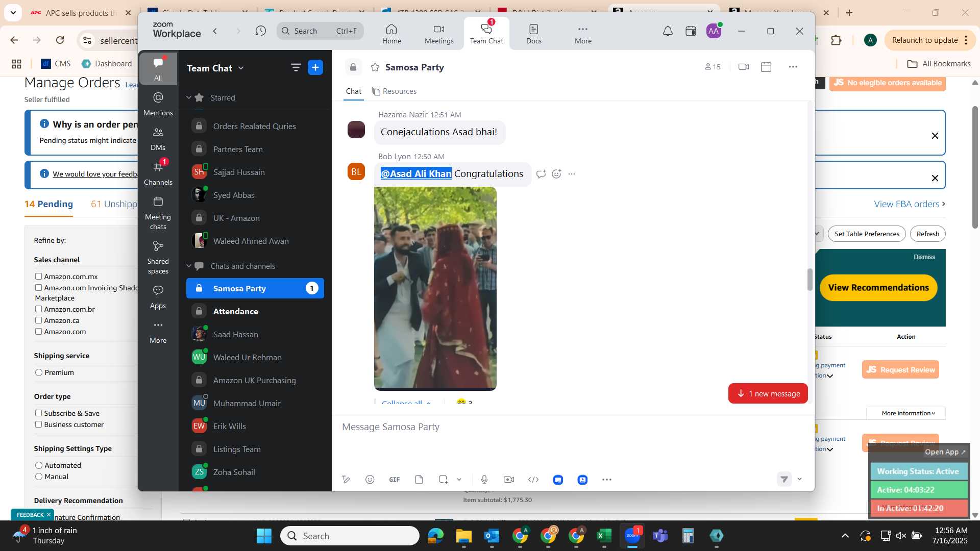Record video message in message toolbar

(x=509, y=480)
